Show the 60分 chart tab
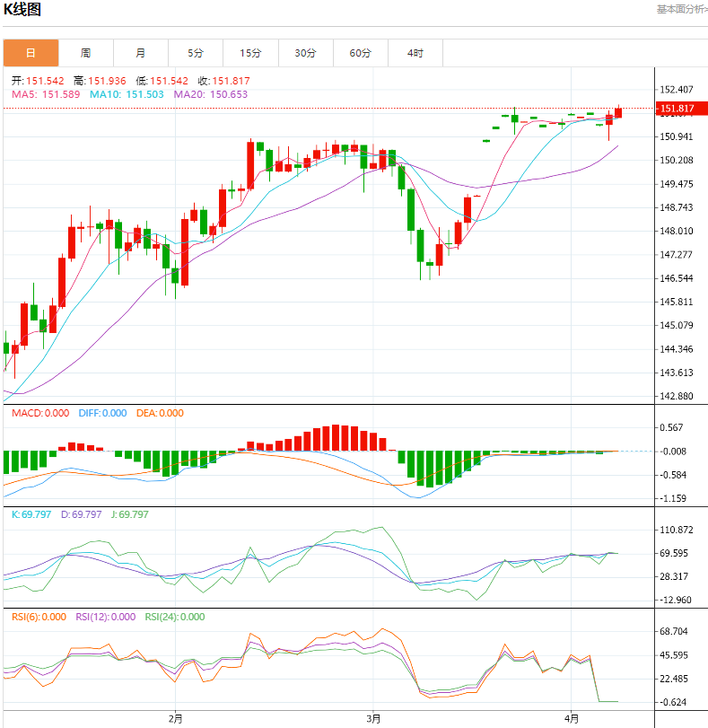The height and width of the screenshot is (728, 708). tap(361, 53)
